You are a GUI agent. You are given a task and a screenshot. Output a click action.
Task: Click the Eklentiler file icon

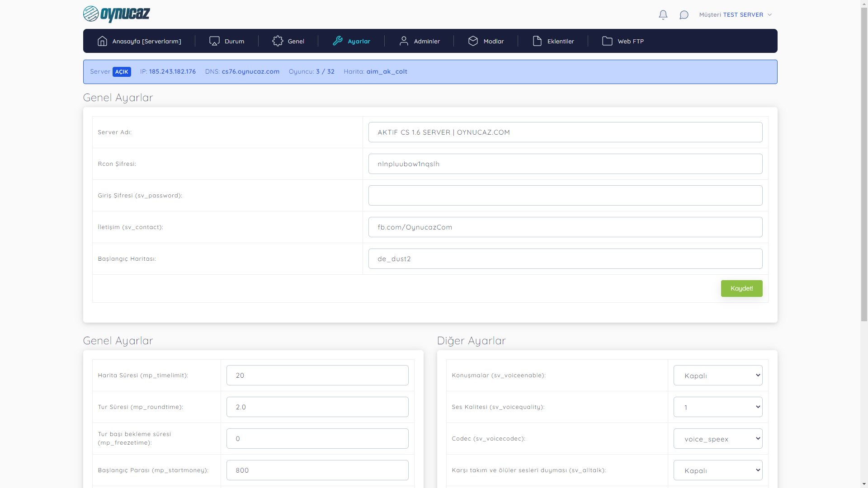point(537,41)
